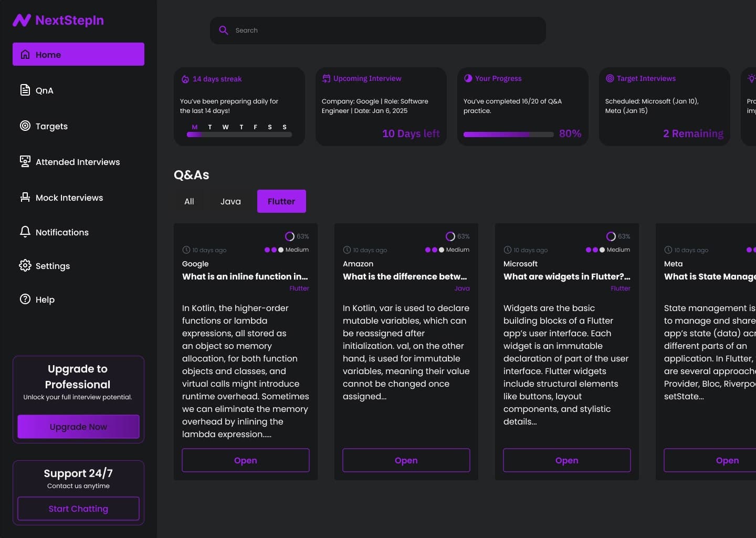Open Settings gear icon
This screenshot has height=538, width=756.
tap(25, 265)
